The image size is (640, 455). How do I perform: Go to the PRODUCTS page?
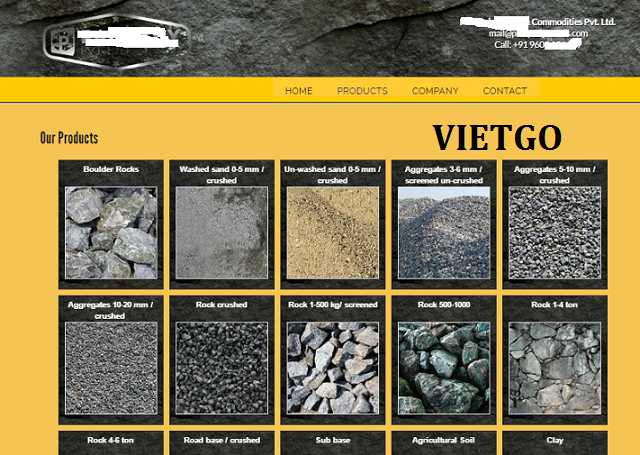pos(362,91)
